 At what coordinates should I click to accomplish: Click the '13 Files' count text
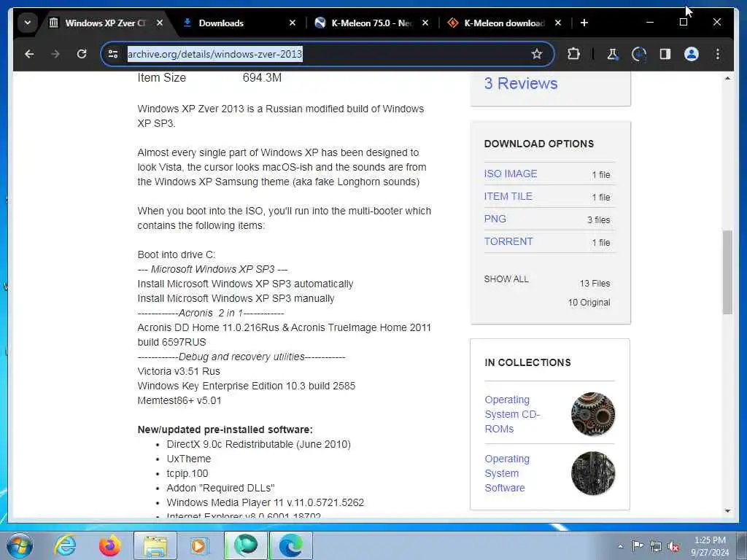tap(595, 284)
